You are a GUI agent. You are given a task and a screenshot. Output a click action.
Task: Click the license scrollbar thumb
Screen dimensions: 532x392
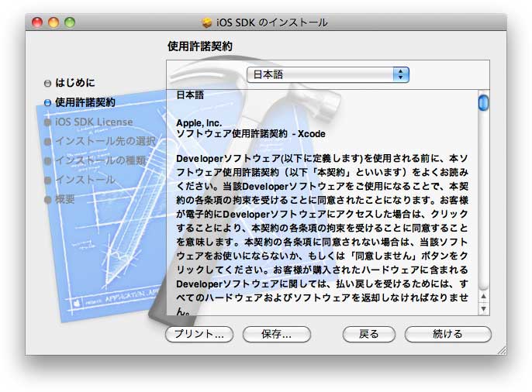click(x=483, y=102)
